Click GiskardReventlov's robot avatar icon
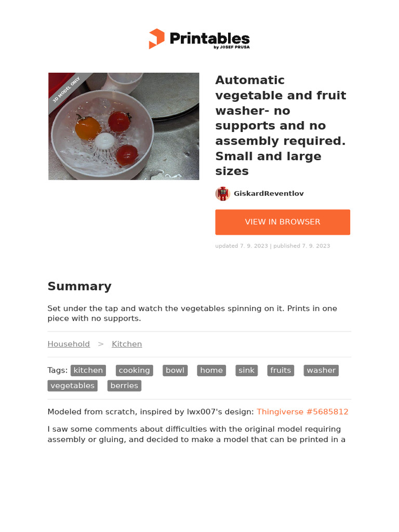Image resolution: width=399 pixels, height=532 pixels. [x=222, y=194]
